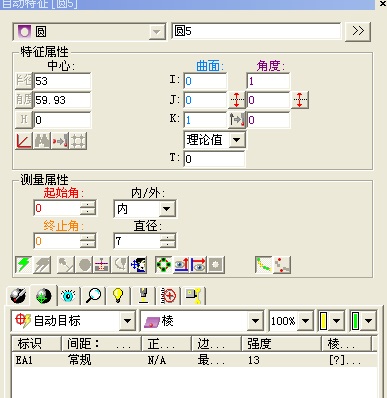The width and height of the screenshot is (387, 398).
Task: Click the 起始角 spinner arrows
Action: (x=88, y=208)
